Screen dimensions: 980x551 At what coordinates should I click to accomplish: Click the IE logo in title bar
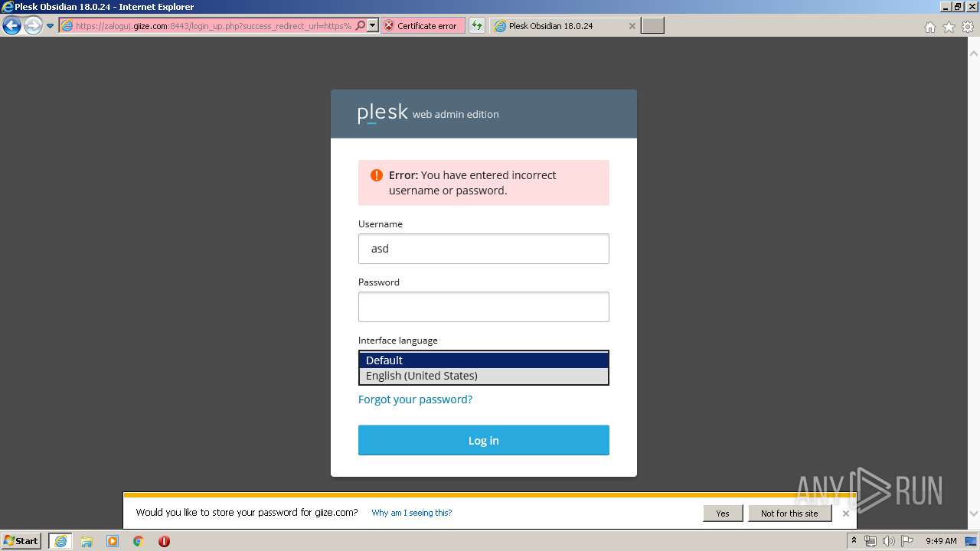pos(8,7)
